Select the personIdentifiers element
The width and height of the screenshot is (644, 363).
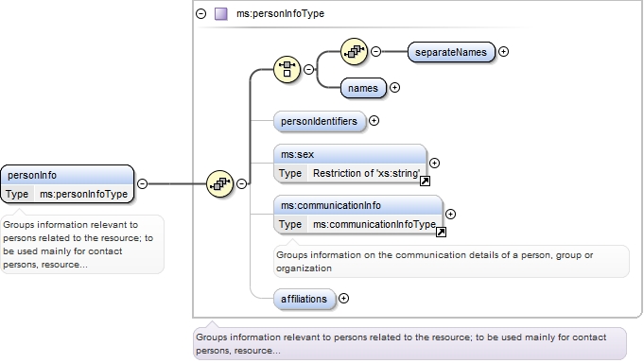(319, 121)
